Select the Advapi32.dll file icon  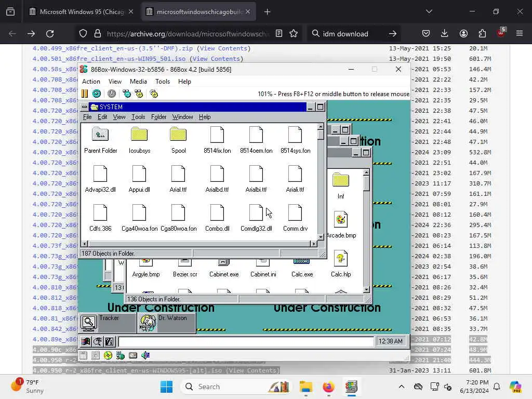click(x=100, y=174)
